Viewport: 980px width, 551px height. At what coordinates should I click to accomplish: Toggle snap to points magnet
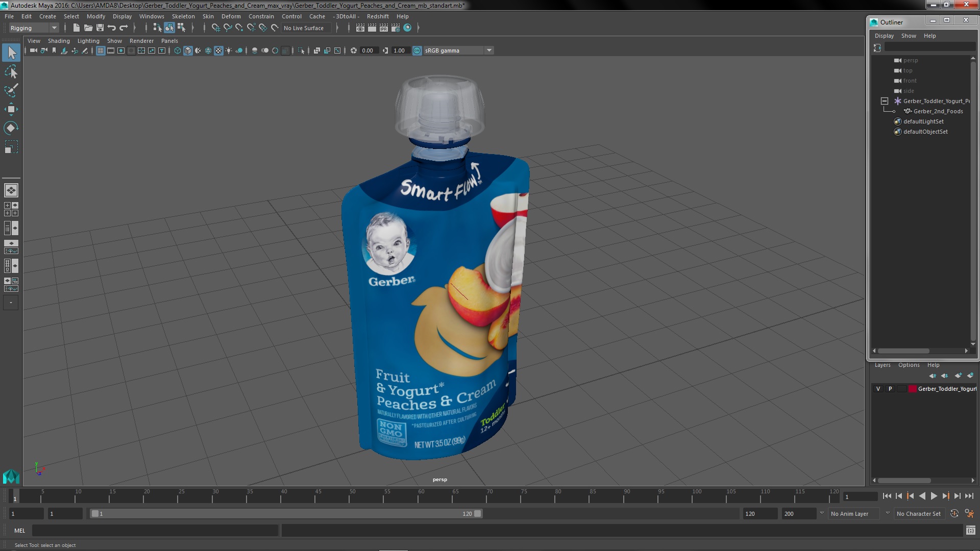tap(239, 28)
